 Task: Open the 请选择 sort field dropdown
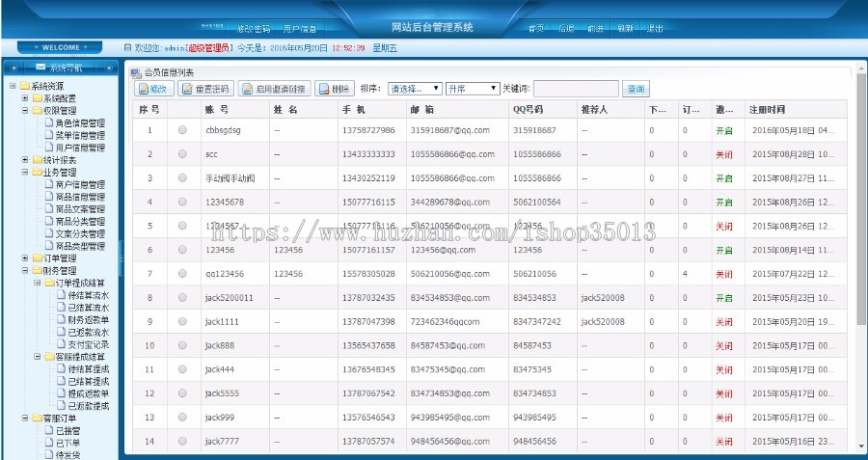[x=415, y=89]
